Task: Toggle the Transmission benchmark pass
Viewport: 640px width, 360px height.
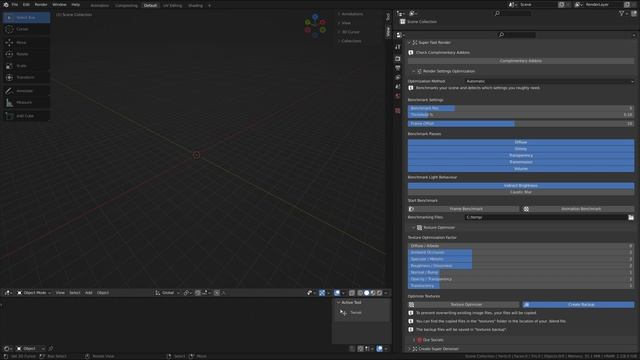Action: 521,162
